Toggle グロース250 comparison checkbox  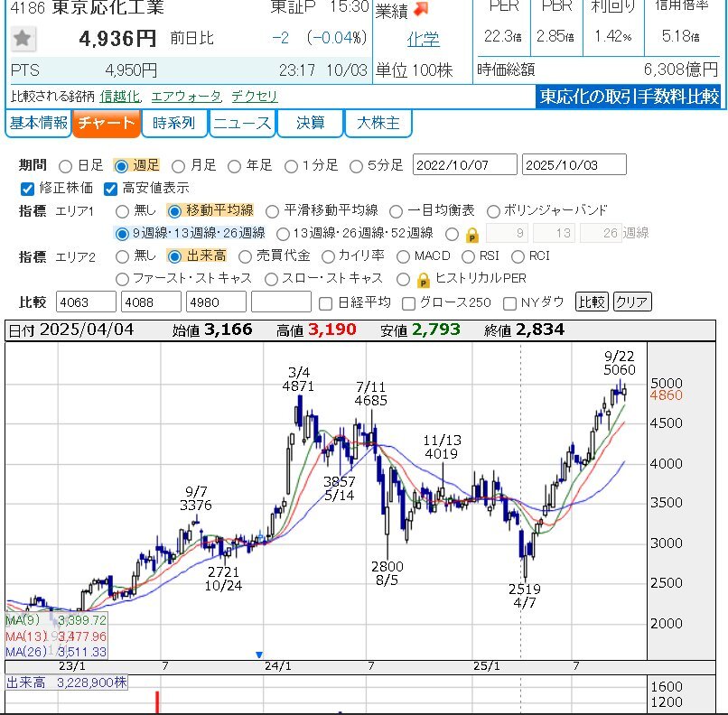pyautogui.click(x=408, y=304)
